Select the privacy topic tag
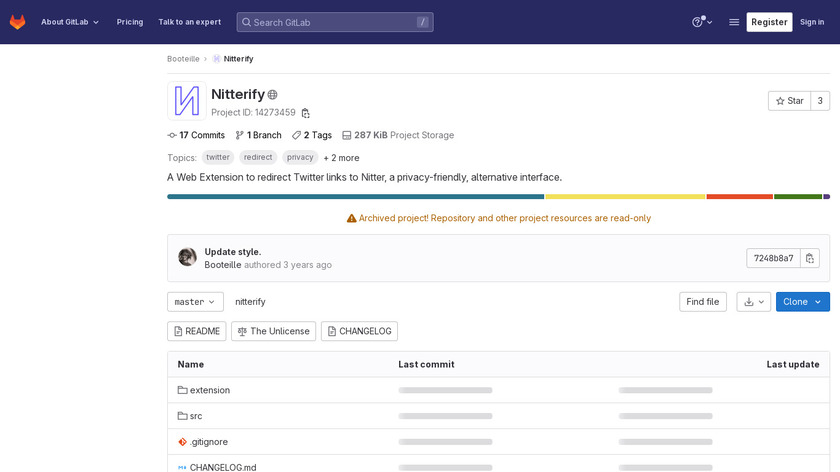The width and height of the screenshot is (840, 472). [x=300, y=157]
